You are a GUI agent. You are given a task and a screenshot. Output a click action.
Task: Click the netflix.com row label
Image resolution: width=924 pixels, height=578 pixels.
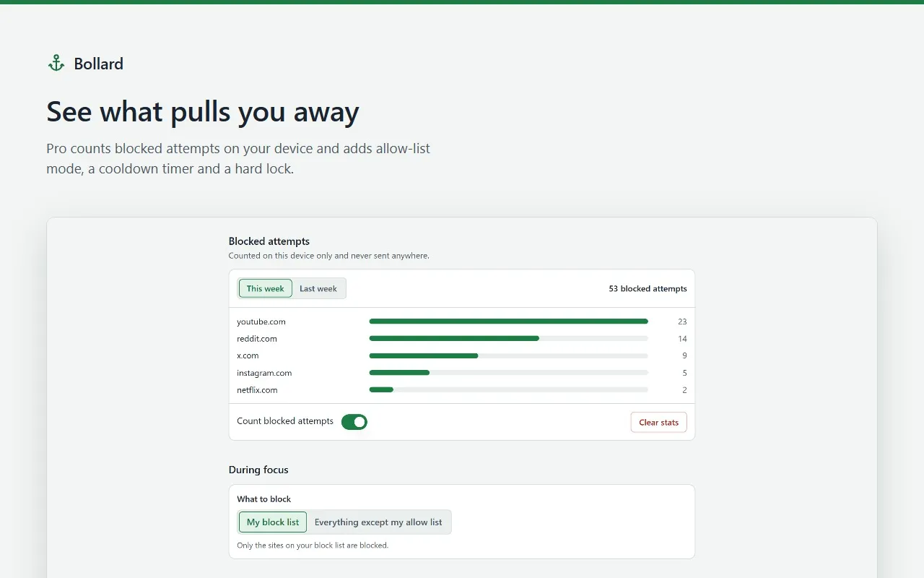coord(257,389)
